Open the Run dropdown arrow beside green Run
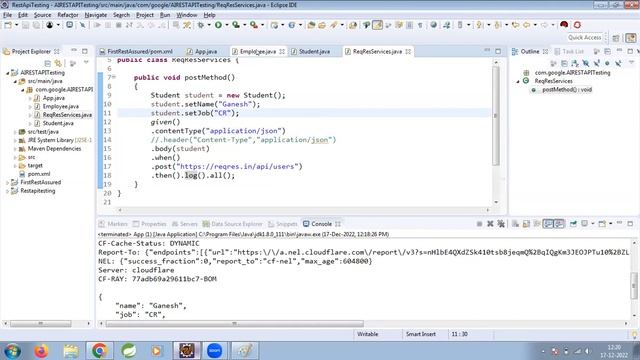This screenshot has height=360, width=640. point(227,25)
